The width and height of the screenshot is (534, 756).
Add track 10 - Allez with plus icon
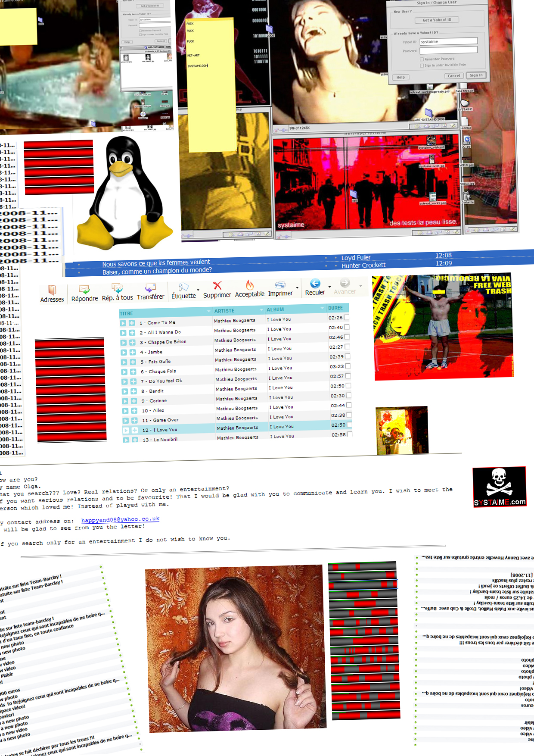[134, 411]
